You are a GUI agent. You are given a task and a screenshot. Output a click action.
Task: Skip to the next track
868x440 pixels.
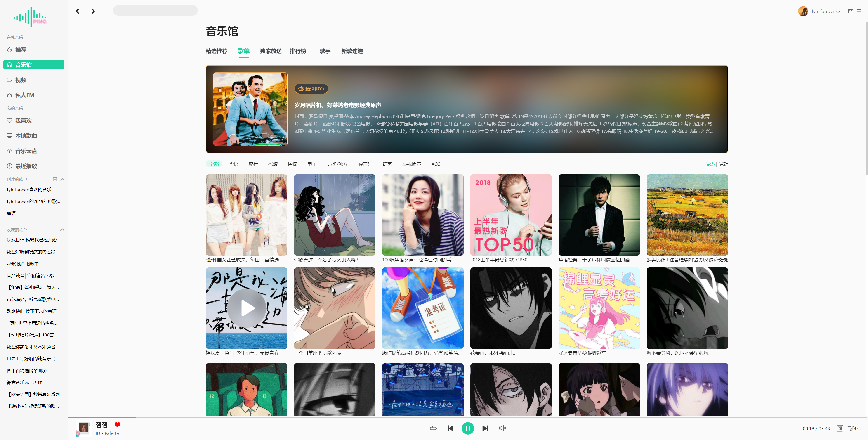(485, 428)
